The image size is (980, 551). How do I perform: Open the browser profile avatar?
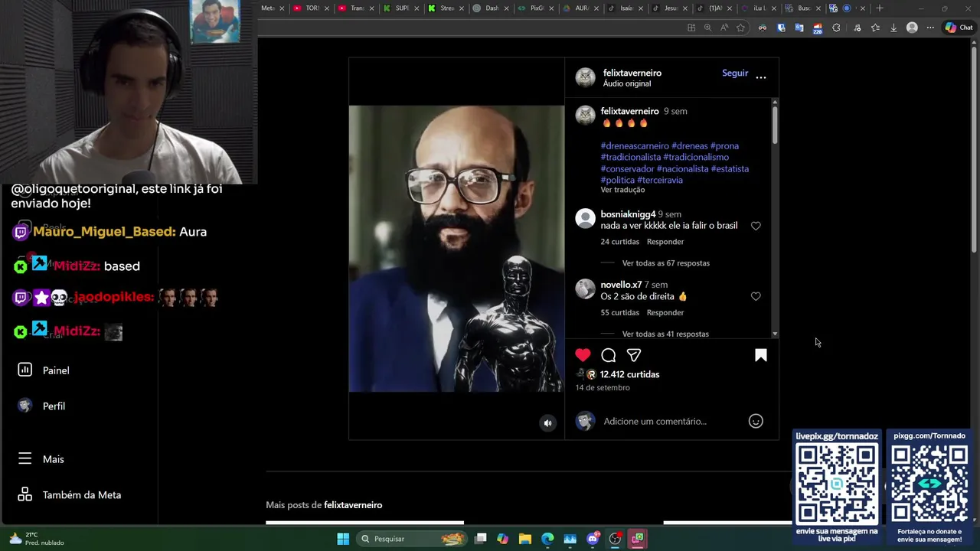point(912,28)
